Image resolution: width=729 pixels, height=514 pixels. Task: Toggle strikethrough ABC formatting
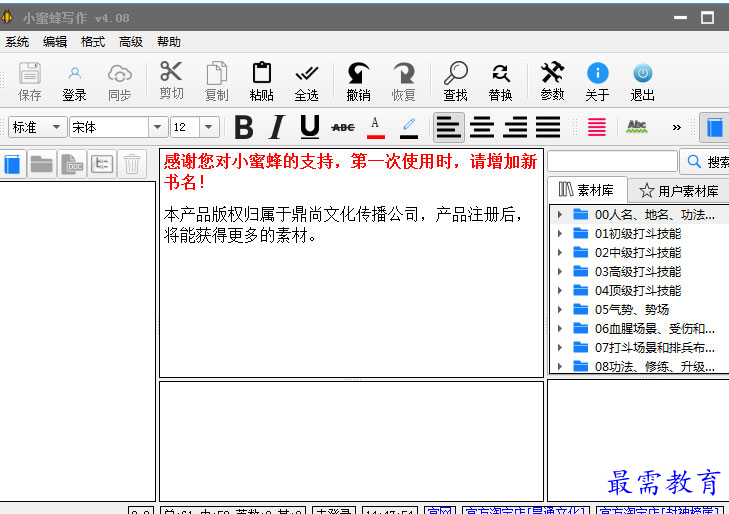pyautogui.click(x=343, y=127)
